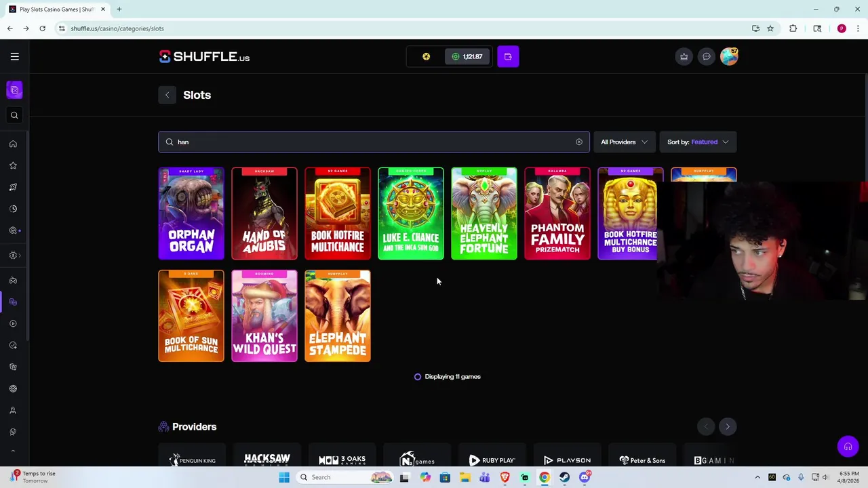This screenshot has width=868, height=488.
Task: Open Phantom Family Prizematch game
Action: pyautogui.click(x=557, y=213)
